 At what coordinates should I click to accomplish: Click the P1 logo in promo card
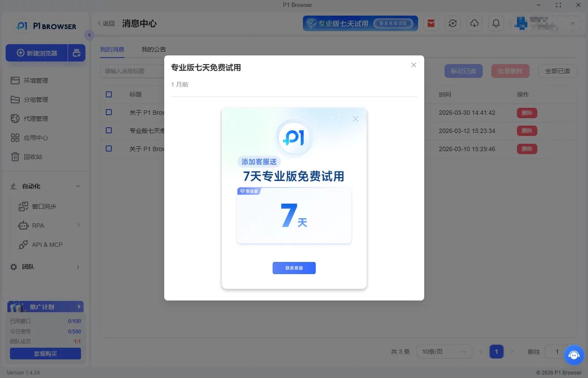(294, 138)
